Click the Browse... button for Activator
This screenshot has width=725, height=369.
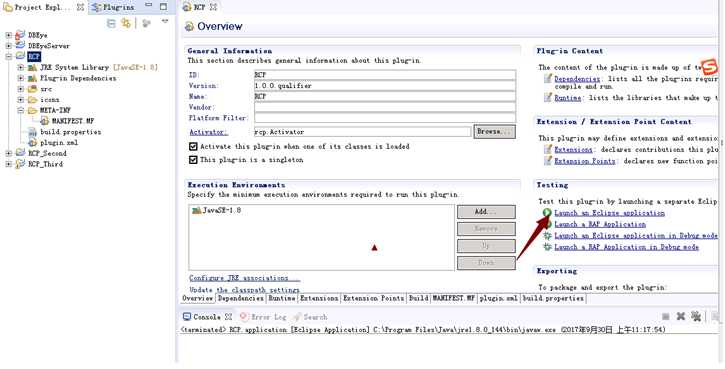[x=494, y=131]
